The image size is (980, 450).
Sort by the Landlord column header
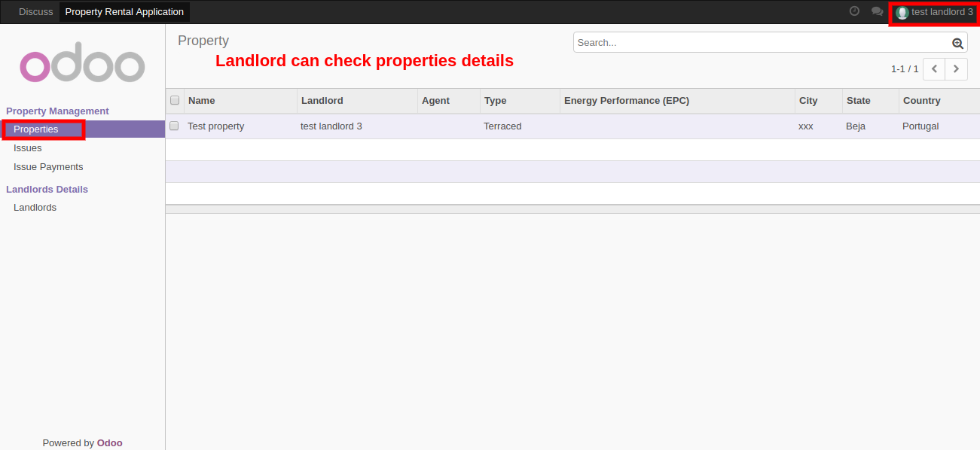[x=357, y=101]
